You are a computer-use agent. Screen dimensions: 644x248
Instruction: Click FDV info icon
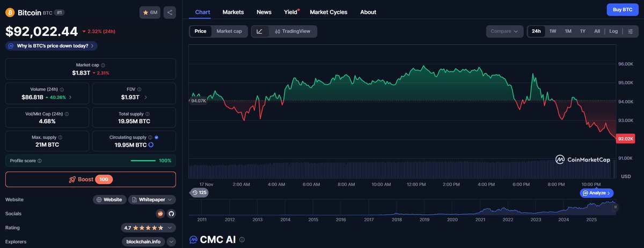[x=140, y=89]
